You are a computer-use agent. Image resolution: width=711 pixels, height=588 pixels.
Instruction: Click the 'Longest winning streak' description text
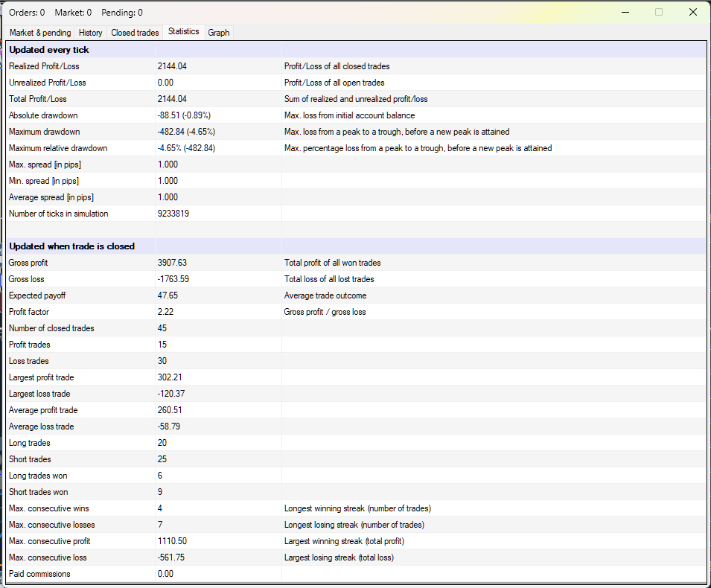(x=357, y=508)
